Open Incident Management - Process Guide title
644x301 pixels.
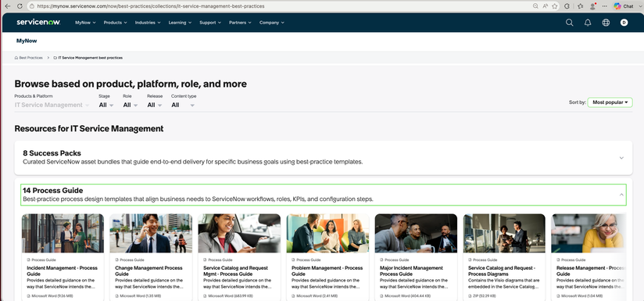(x=62, y=271)
